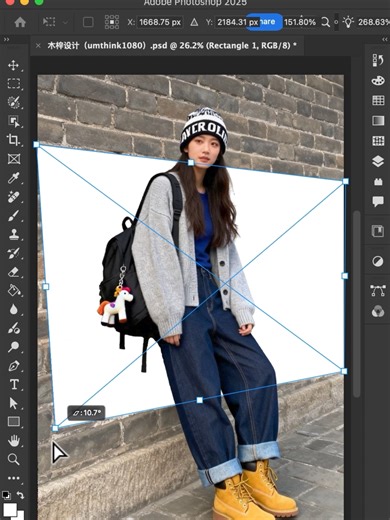Switch to the umthink1080 .psd document tab
Image resolution: width=390 pixels, height=520 pixels.
[172, 45]
